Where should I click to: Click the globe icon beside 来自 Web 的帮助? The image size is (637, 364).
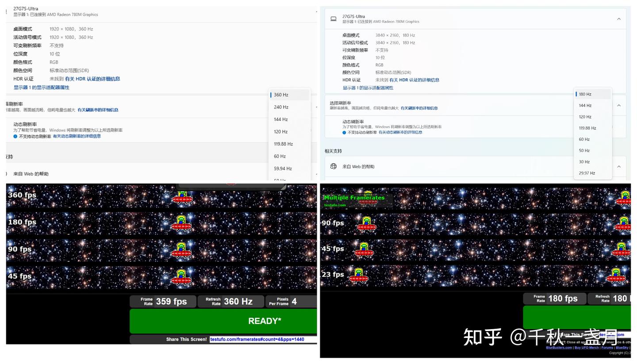click(x=334, y=166)
